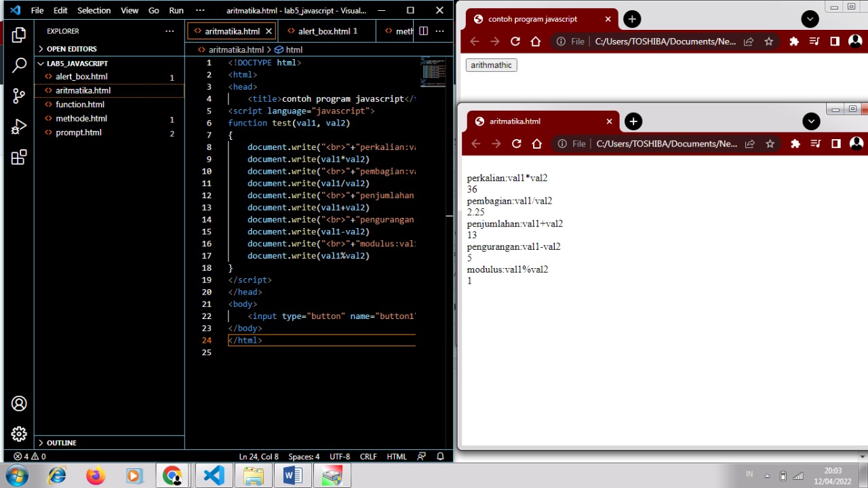868x488 pixels.
Task: Open Explorer views and more actions ellipsis
Action: point(170,31)
